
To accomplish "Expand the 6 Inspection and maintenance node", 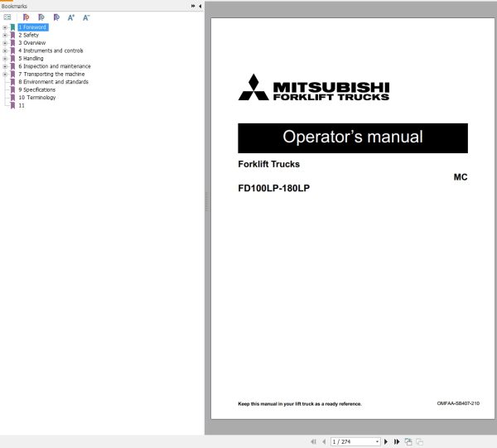I will (5, 66).
